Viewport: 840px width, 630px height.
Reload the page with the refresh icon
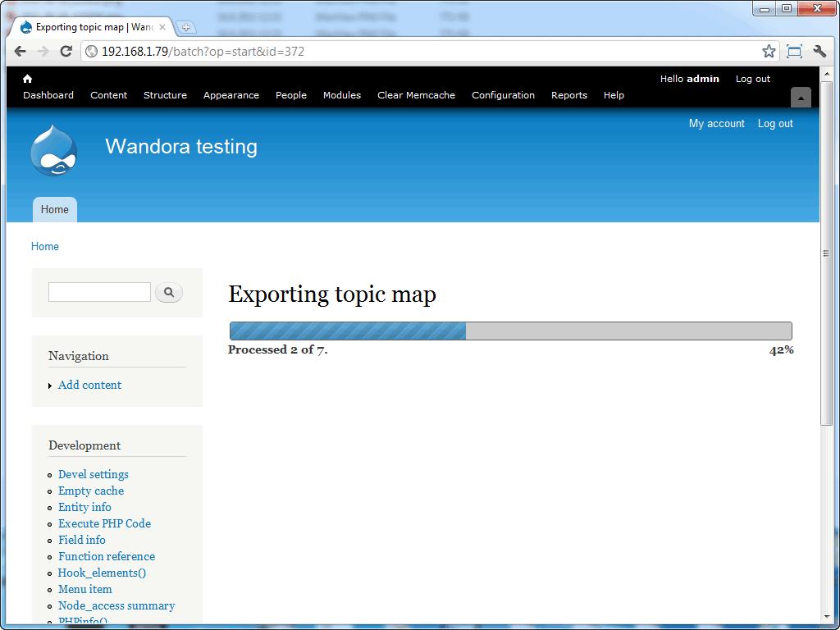66,51
